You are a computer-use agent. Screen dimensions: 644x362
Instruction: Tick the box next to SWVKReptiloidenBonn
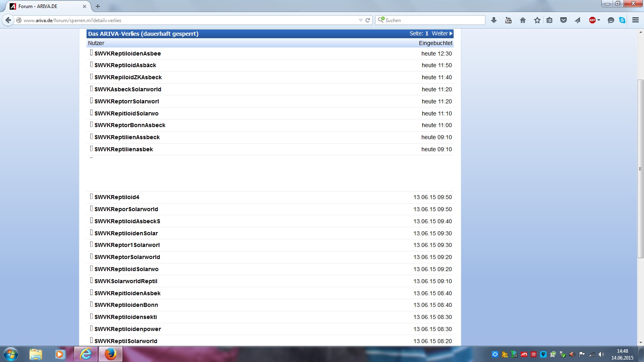pos(91,304)
